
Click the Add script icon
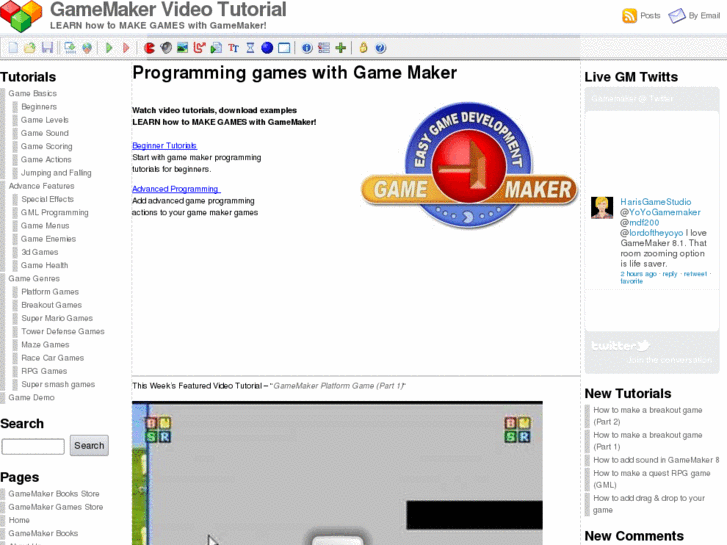click(216, 48)
